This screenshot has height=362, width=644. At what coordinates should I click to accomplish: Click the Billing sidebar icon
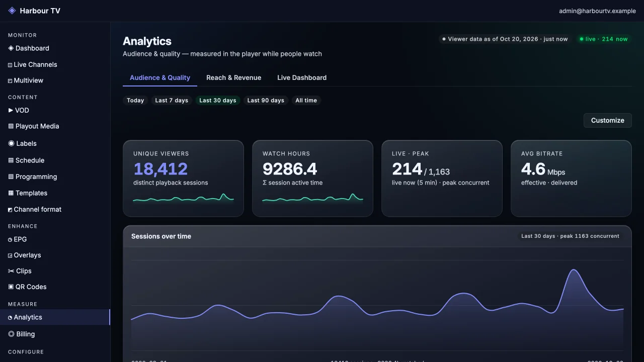point(11,334)
